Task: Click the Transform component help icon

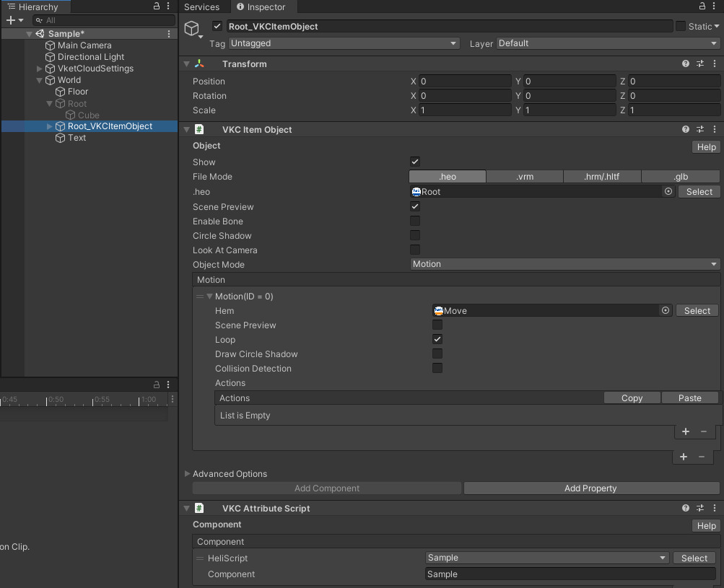Action: (685, 64)
